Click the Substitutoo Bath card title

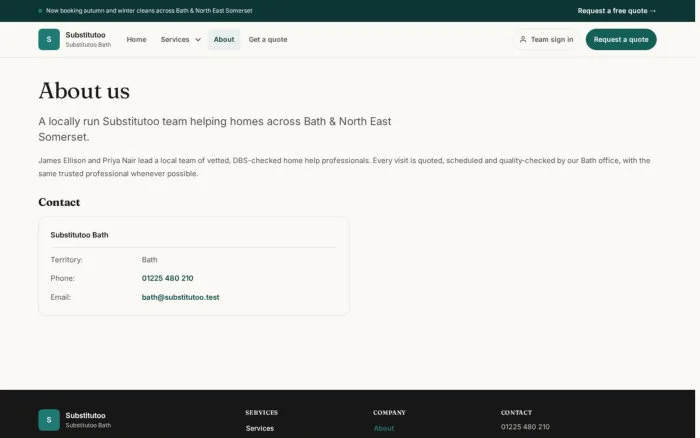point(79,235)
